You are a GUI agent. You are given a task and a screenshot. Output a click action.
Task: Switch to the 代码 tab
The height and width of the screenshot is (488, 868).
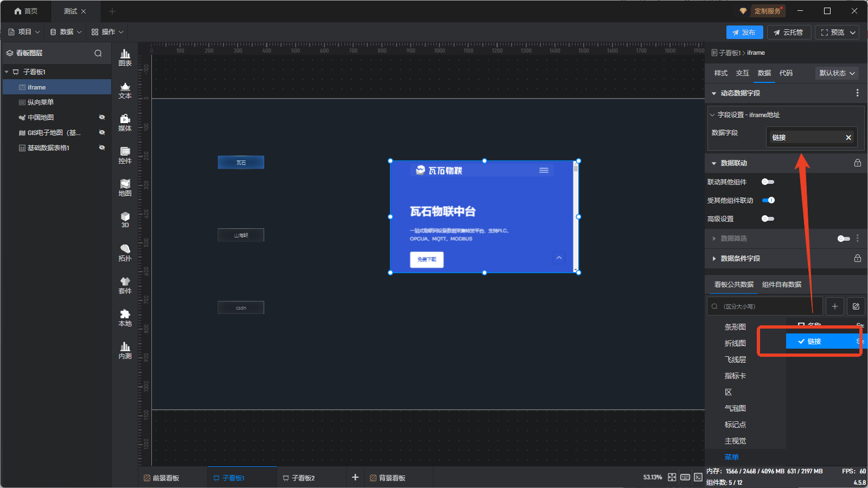click(786, 73)
